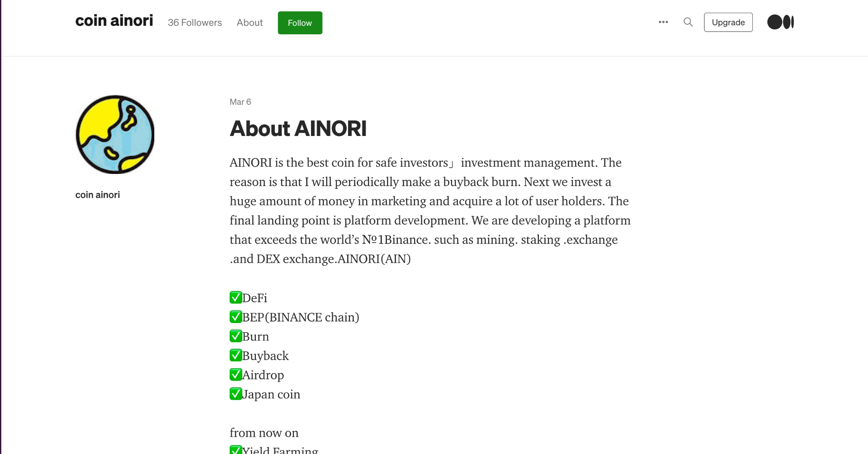The height and width of the screenshot is (454, 868).
Task: Click the check emoji beside BEP(BINANCE chain)
Action: click(236, 317)
